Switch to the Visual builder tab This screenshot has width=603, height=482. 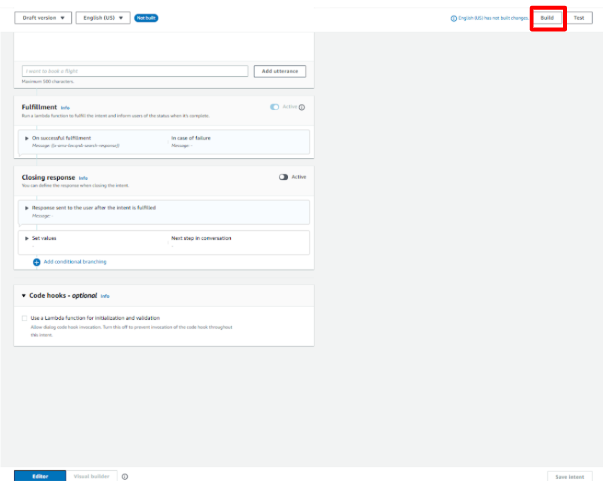click(92, 476)
